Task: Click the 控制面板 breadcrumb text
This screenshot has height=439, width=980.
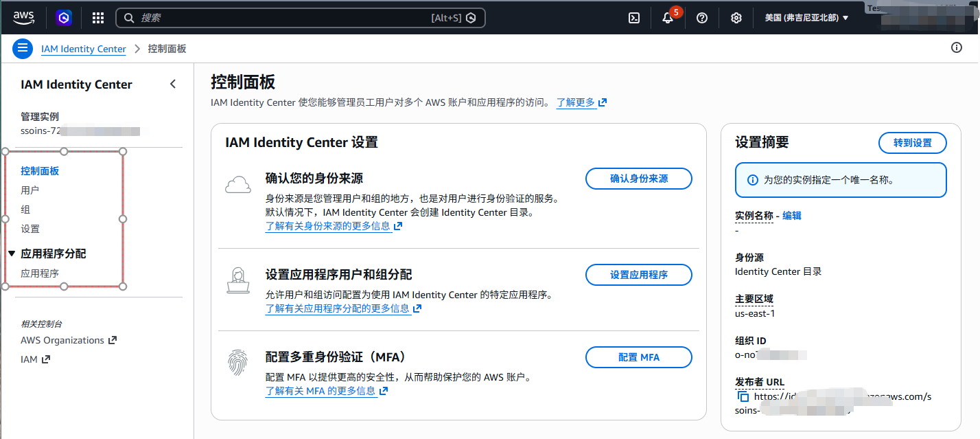Action: coord(167,49)
